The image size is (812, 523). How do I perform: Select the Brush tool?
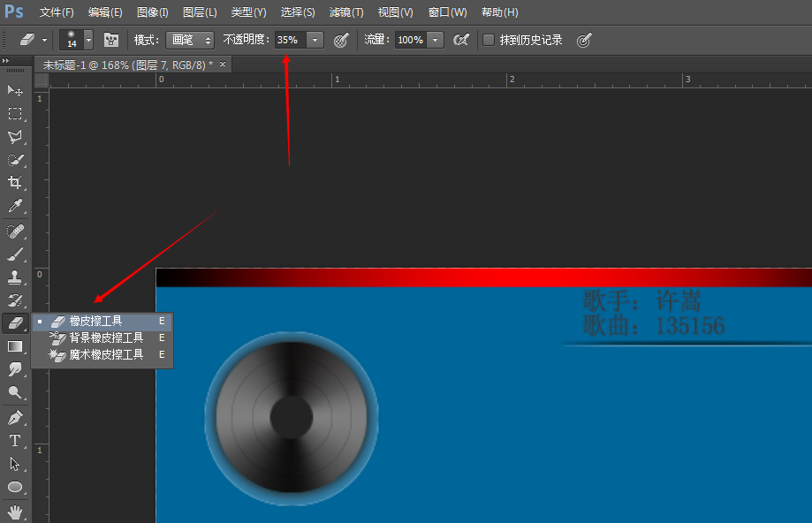(15, 254)
